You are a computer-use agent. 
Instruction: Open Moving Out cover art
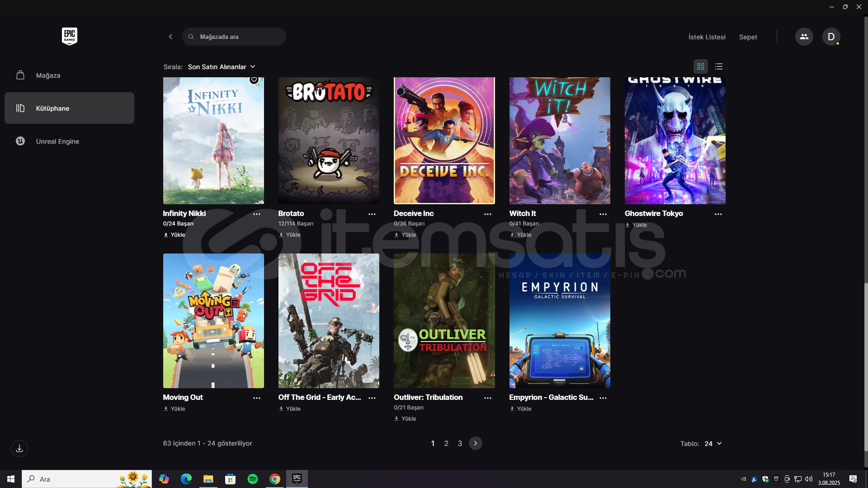(213, 321)
